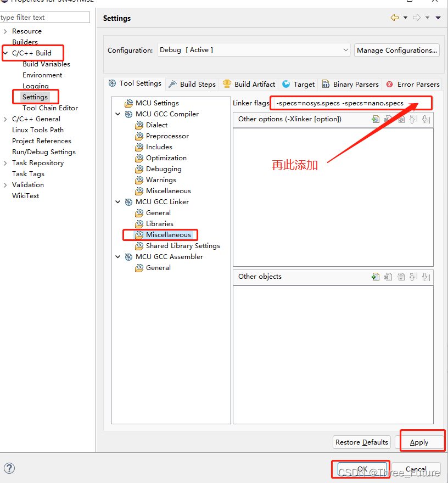Select the MCU GCC Compiler icon
The width and height of the screenshot is (448, 483).
tap(128, 114)
